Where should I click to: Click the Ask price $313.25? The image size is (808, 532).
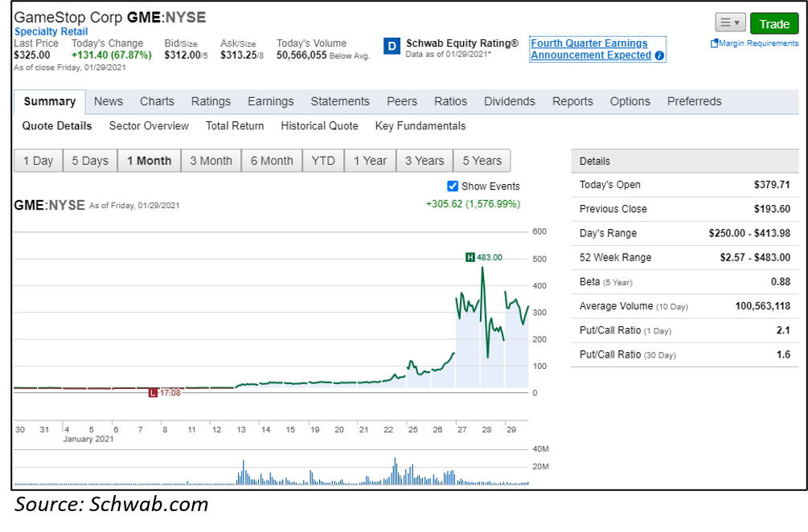coord(238,55)
